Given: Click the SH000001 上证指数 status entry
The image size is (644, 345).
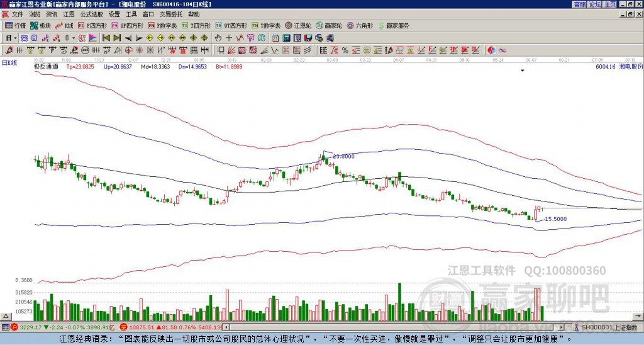Looking at the screenshot, I should point(606,327).
